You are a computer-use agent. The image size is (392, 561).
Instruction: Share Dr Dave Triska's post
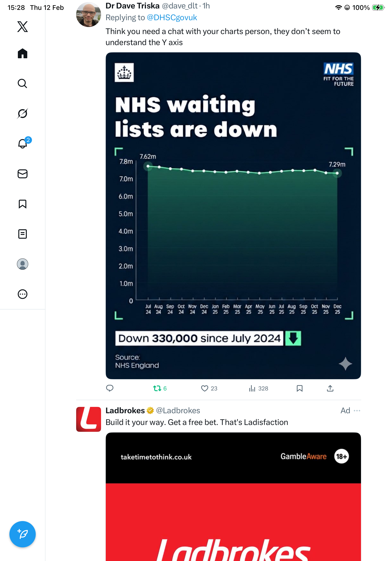click(330, 388)
